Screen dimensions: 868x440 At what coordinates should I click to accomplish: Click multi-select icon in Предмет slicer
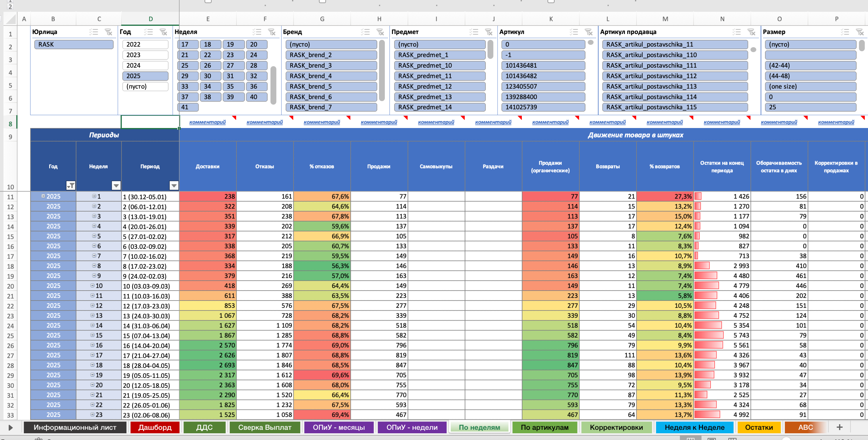(474, 32)
